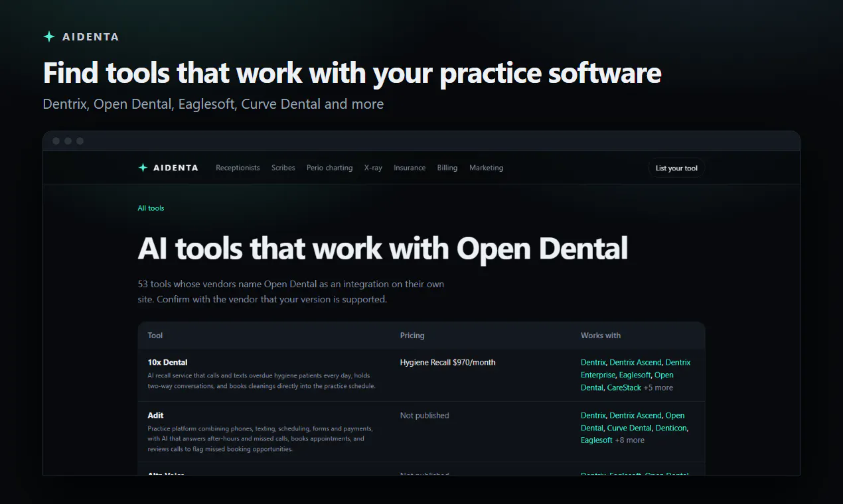Click Eaglesoft in the Adit row

pyautogui.click(x=596, y=440)
